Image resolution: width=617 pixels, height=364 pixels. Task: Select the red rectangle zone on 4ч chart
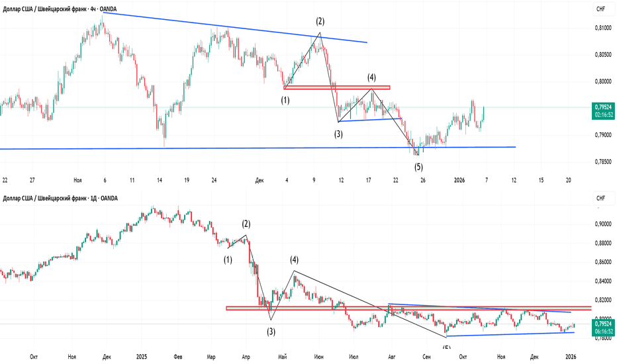(x=336, y=87)
